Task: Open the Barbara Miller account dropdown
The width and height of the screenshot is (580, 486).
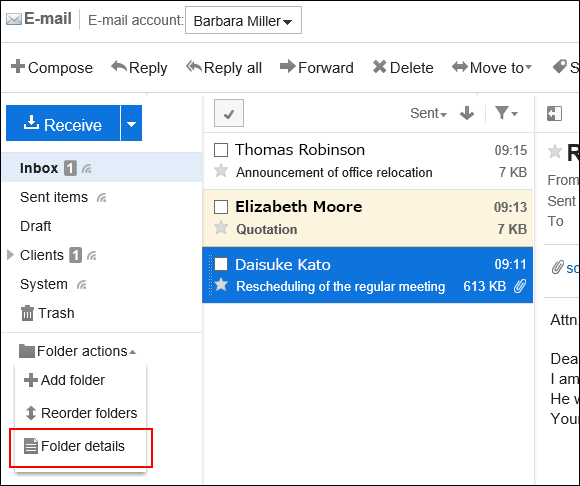Action: 243,20
